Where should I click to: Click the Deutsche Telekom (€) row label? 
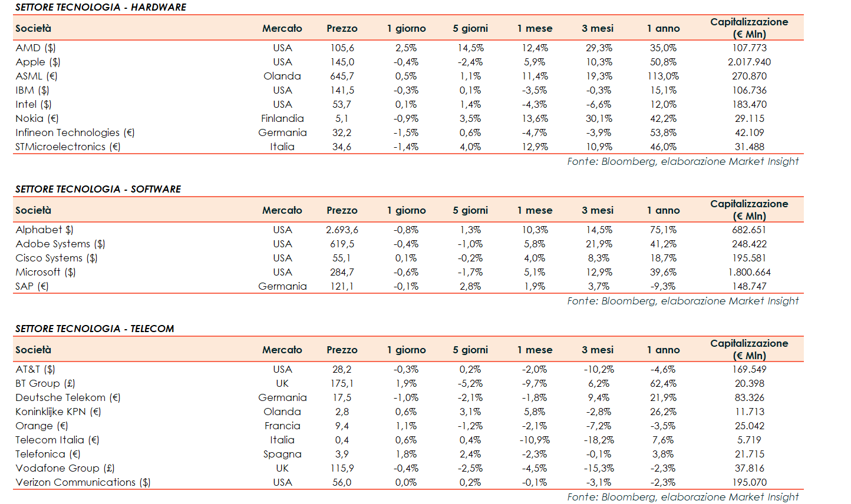tap(68, 397)
